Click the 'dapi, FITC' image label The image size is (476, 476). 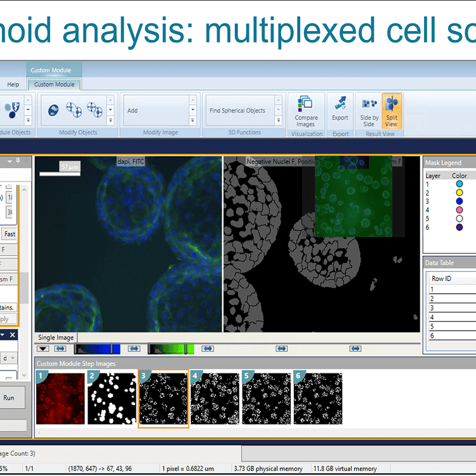(x=131, y=161)
